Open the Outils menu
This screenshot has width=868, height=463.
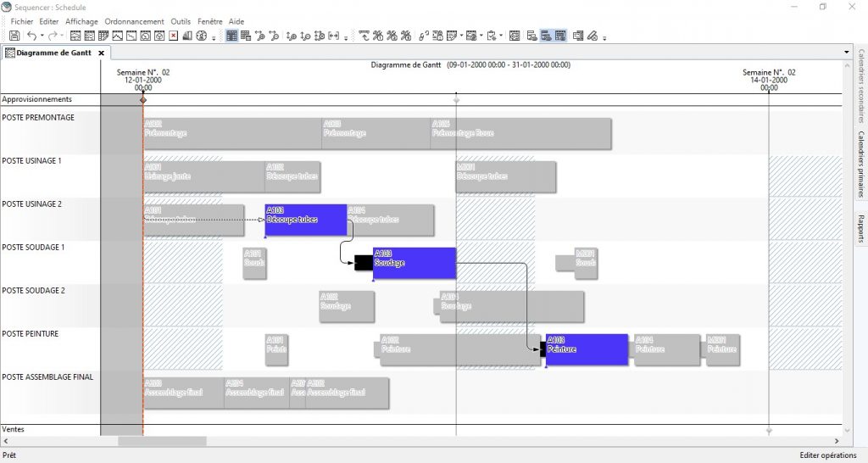pos(181,21)
